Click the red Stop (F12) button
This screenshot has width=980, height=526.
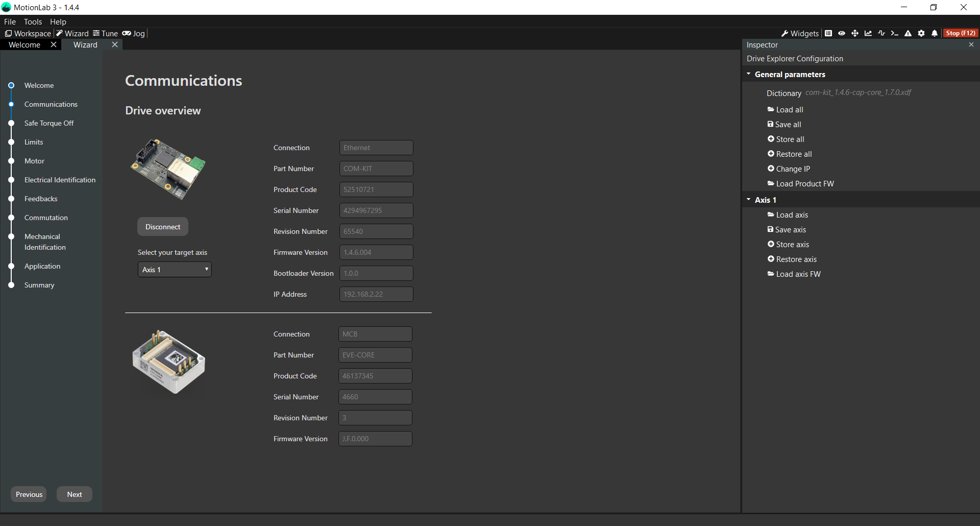tap(960, 33)
